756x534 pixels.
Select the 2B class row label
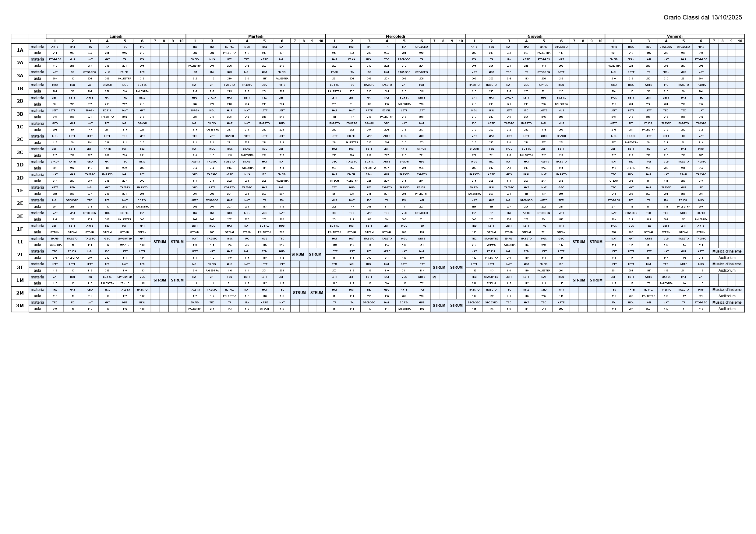pos(20,101)
